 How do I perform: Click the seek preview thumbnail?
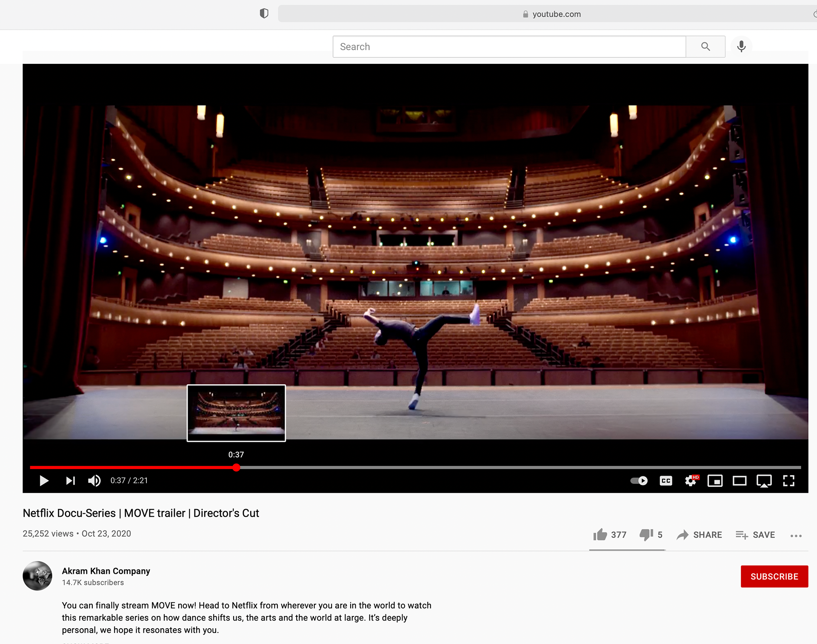(x=236, y=413)
